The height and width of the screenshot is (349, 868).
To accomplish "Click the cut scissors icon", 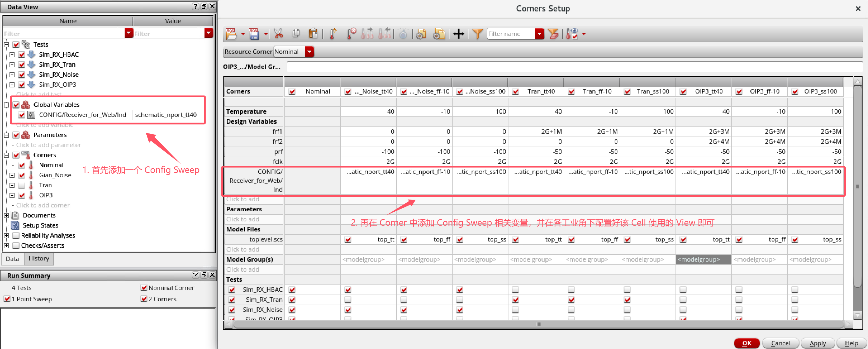I will pyautogui.click(x=278, y=34).
